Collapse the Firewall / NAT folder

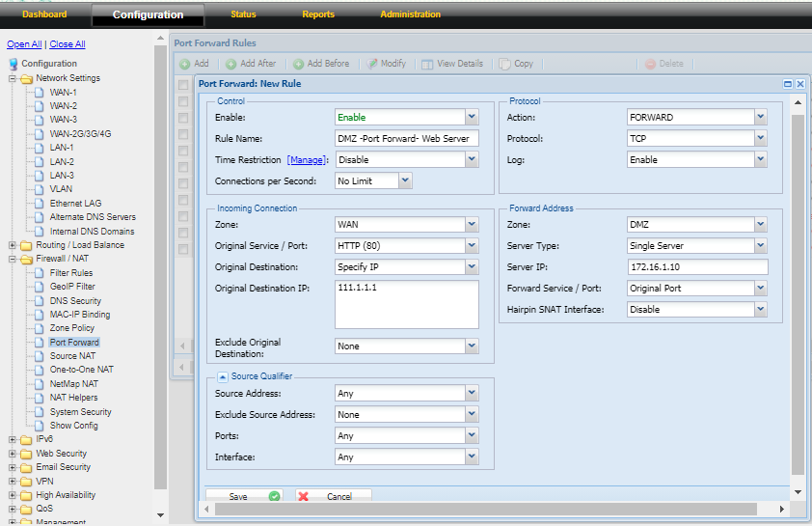14,259
